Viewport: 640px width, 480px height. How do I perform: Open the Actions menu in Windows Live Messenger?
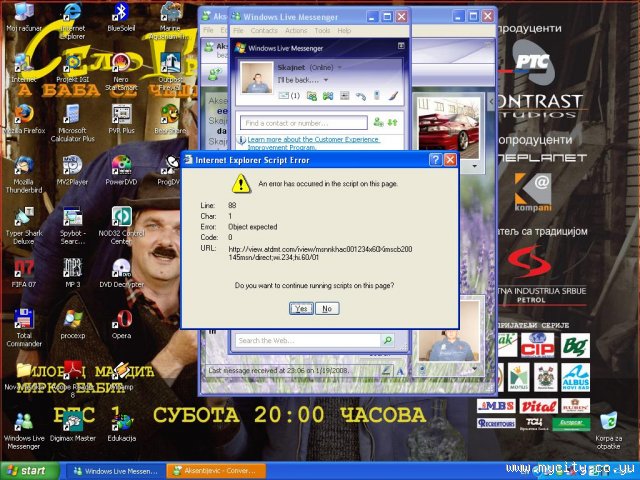click(x=296, y=31)
